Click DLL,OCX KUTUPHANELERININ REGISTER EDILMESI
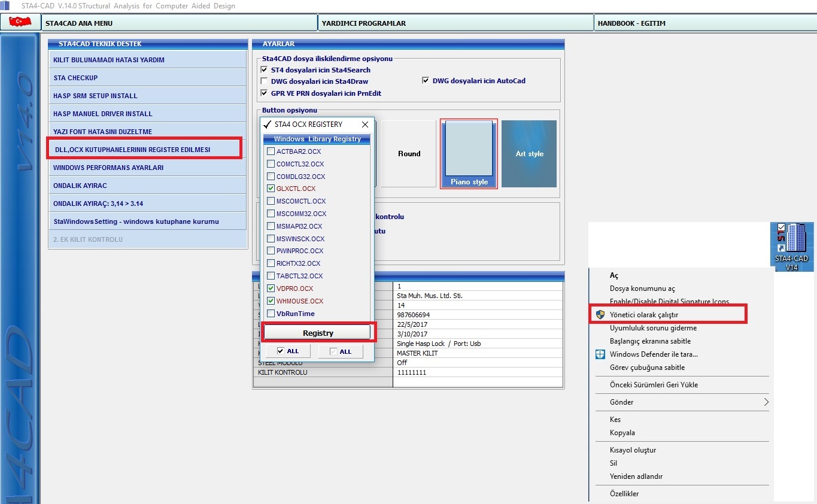817x504 pixels. click(x=145, y=150)
